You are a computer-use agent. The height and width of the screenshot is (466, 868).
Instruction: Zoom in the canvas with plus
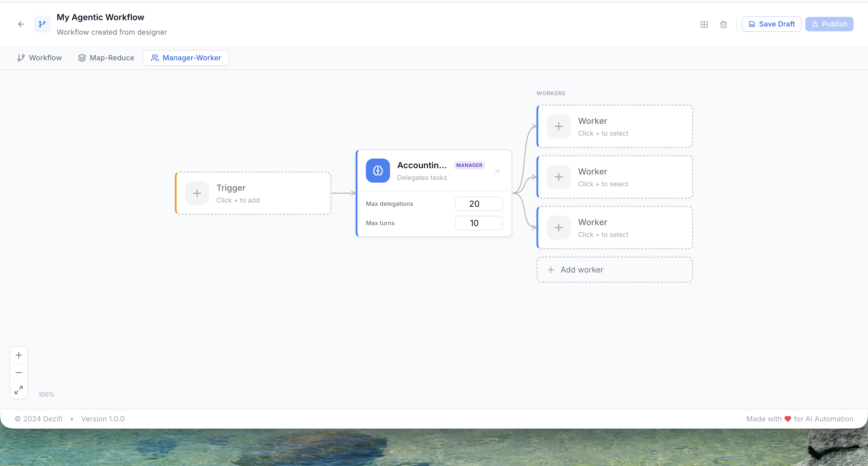[x=19, y=355]
